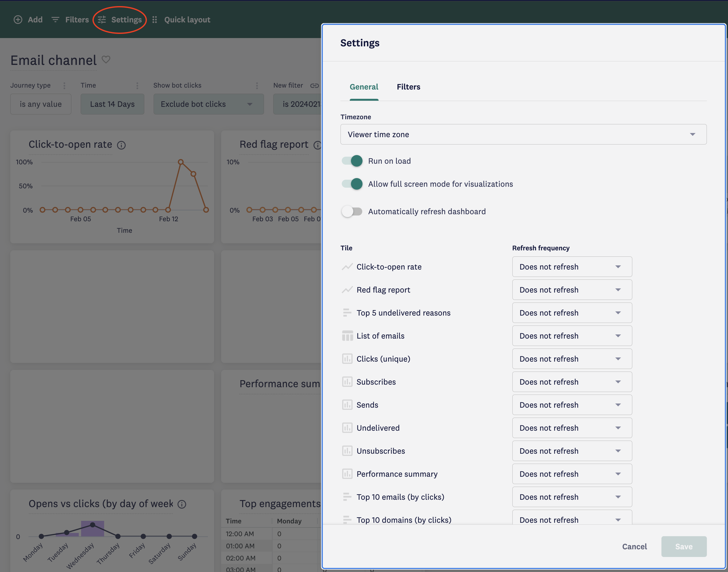Open the Settings sliders icon
The height and width of the screenshot is (572, 728).
(101, 20)
